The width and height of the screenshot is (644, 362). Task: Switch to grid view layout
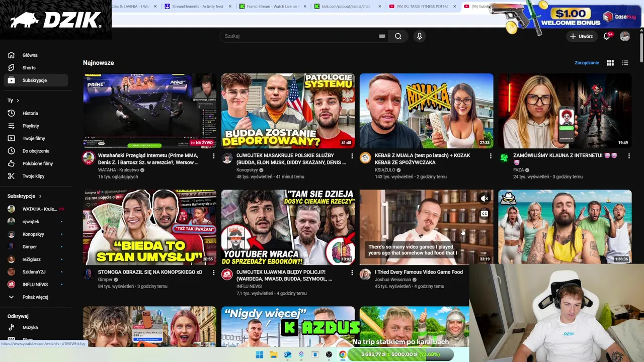click(x=610, y=63)
